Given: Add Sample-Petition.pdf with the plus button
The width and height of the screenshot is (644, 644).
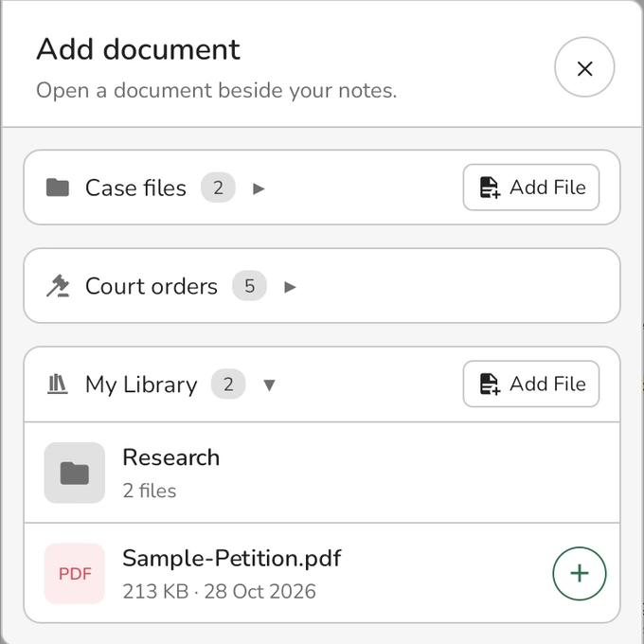Looking at the screenshot, I should click(579, 573).
